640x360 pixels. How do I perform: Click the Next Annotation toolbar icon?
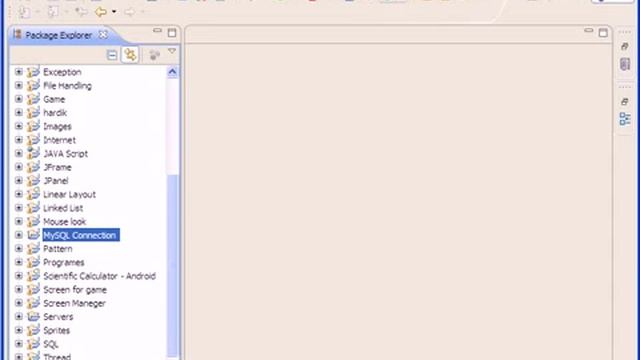(x=24, y=12)
